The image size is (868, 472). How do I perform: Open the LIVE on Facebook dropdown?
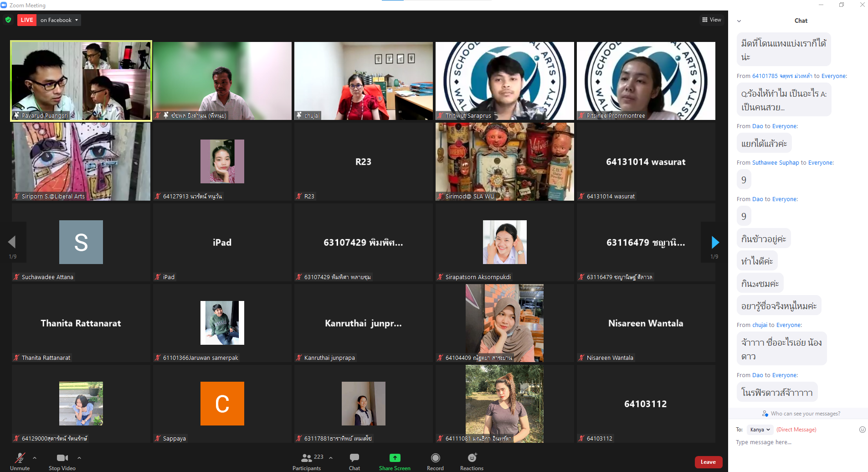pos(76,20)
